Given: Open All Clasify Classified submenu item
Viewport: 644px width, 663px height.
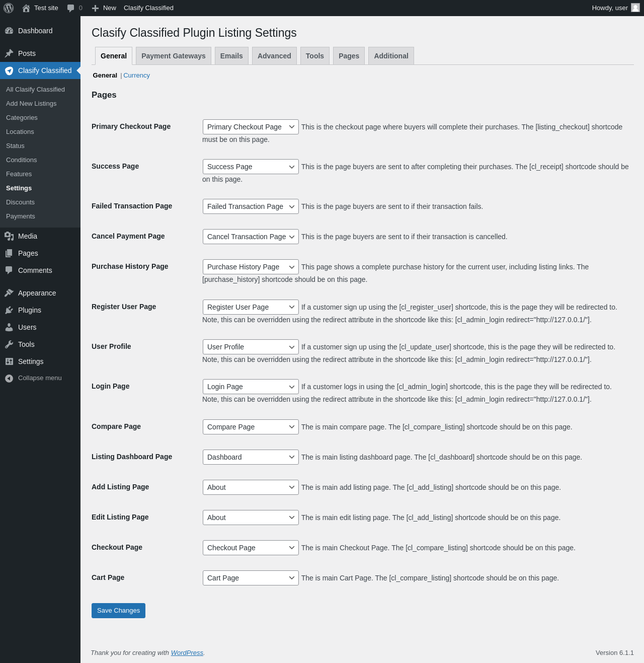Looking at the screenshot, I should 40,90.
